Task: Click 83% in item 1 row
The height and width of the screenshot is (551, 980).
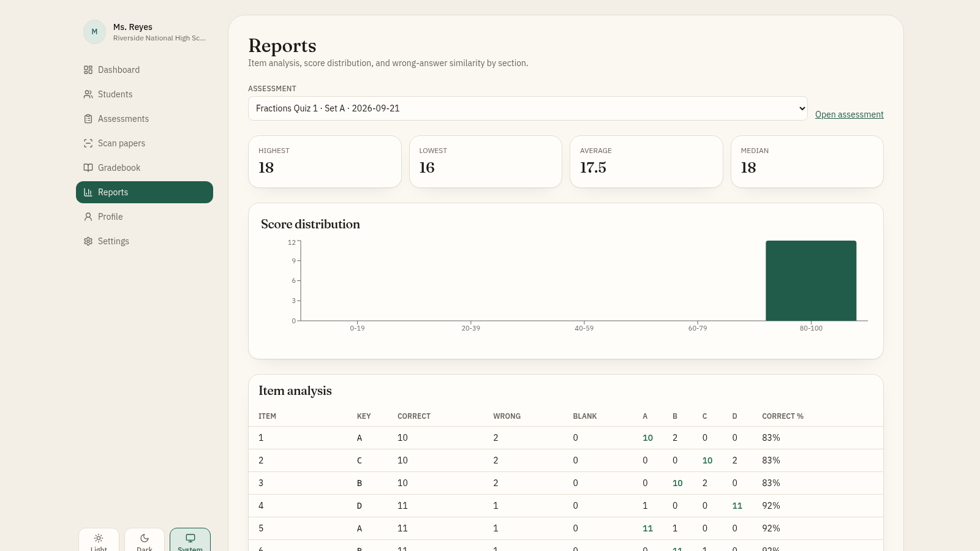Action: click(x=771, y=438)
